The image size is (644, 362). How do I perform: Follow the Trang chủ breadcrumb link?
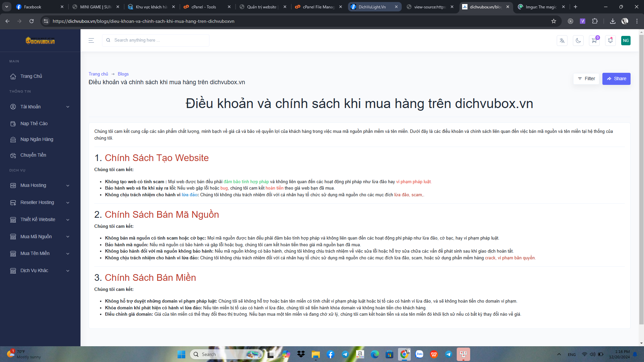(98, 74)
